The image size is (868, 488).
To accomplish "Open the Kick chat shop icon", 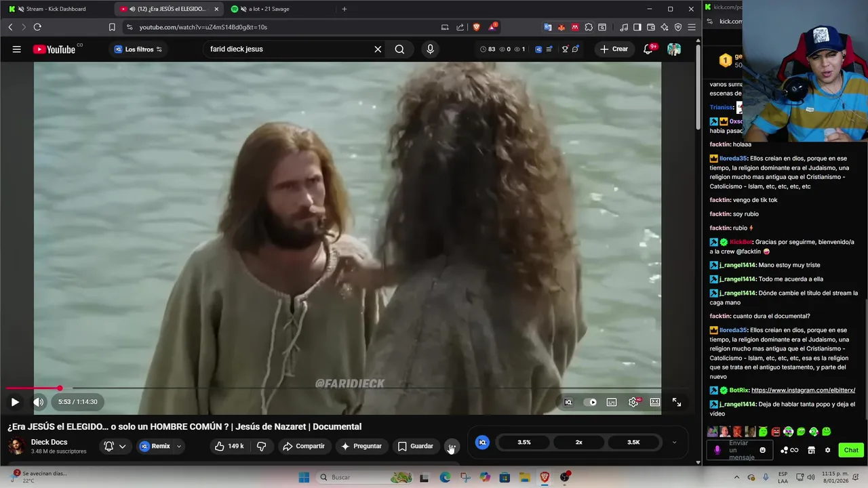I will point(811,450).
